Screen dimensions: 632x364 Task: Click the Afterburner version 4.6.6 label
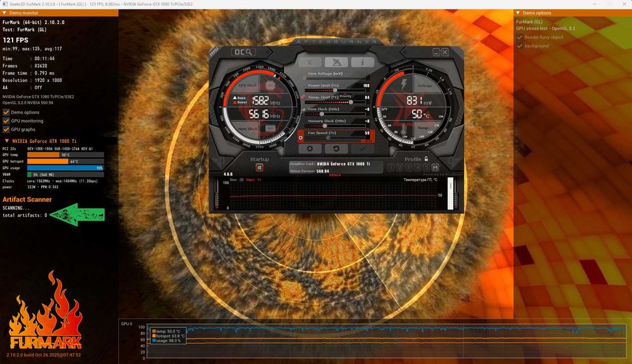click(x=228, y=174)
